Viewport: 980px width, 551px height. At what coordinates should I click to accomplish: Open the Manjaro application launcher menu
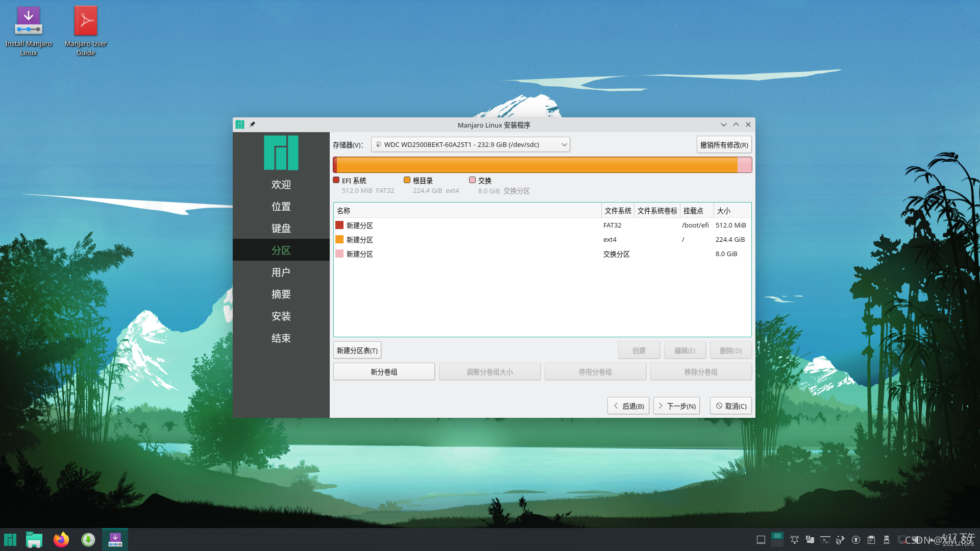pos(10,539)
